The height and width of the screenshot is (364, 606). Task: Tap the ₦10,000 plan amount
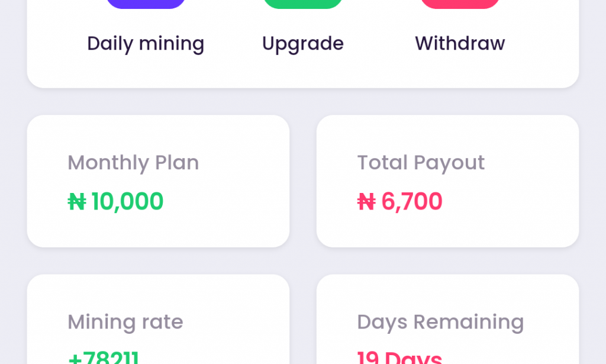point(116,201)
